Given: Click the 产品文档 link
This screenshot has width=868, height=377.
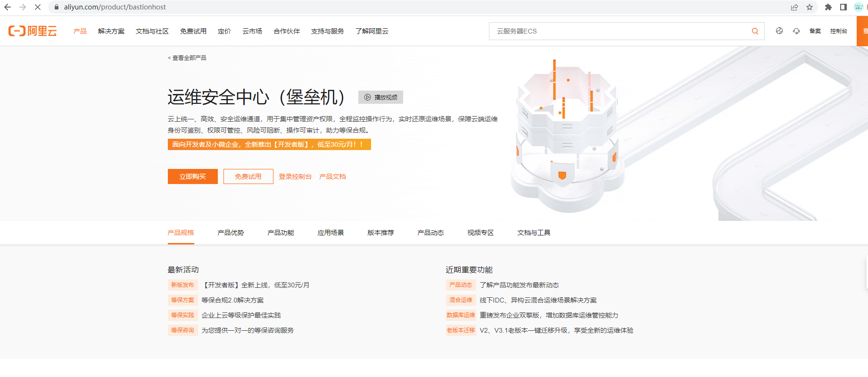Looking at the screenshot, I should coord(332,176).
